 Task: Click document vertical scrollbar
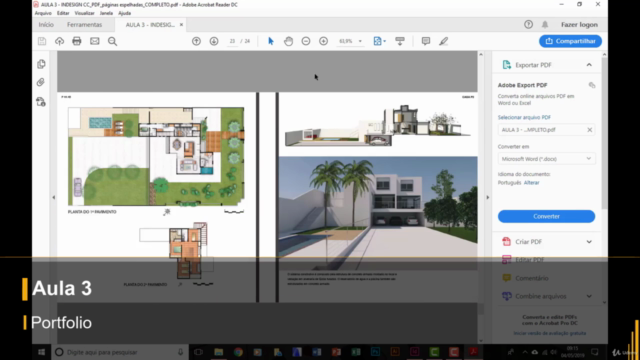point(481,198)
